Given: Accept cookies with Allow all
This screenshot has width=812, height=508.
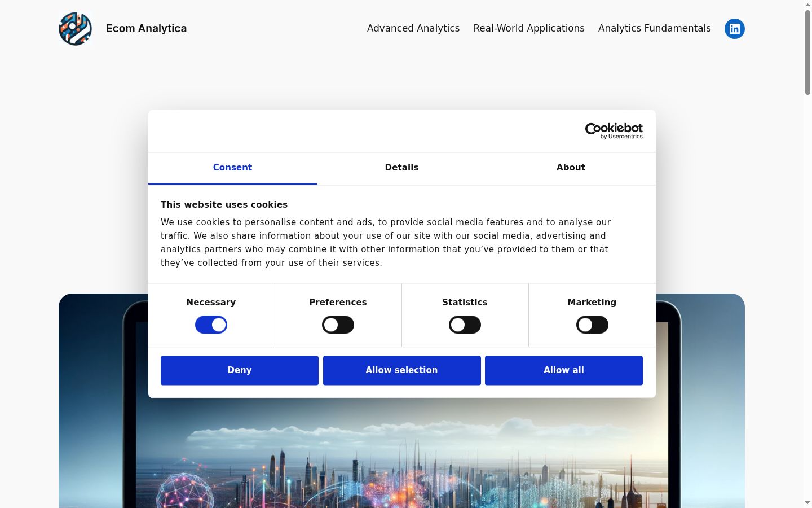Looking at the screenshot, I should [564, 370].
